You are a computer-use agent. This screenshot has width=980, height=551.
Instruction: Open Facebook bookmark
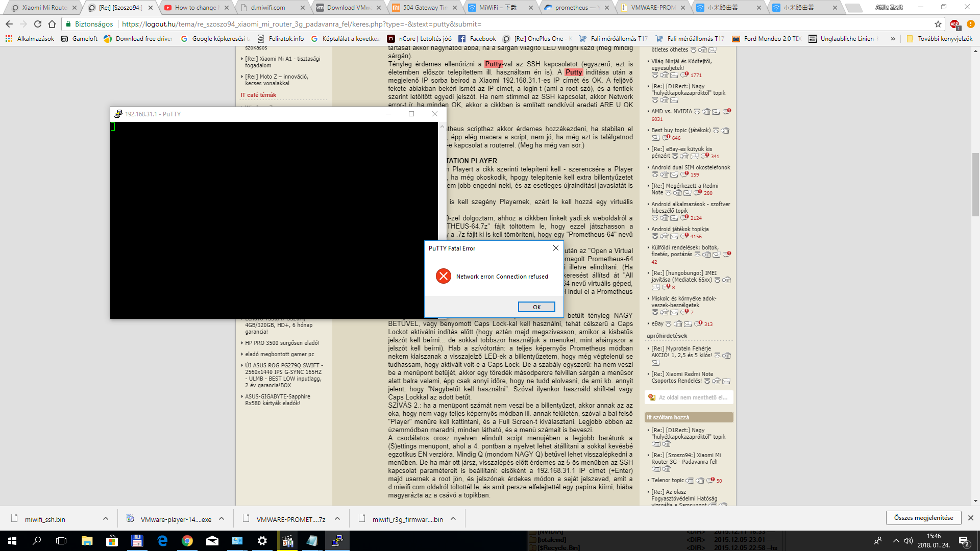(x=477, y=38)
